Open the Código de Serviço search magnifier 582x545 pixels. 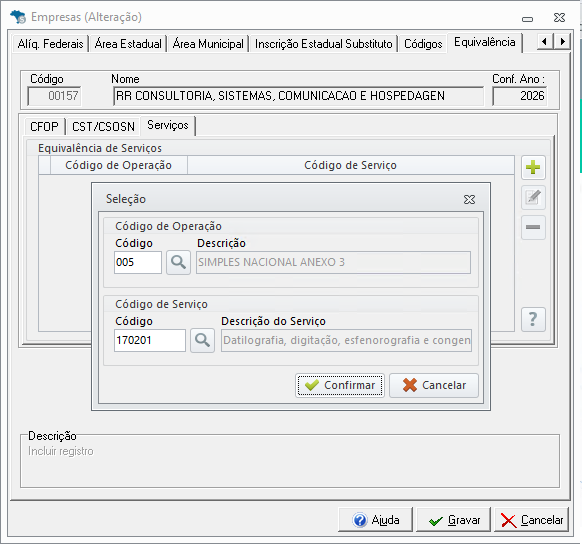click(202, 340)
